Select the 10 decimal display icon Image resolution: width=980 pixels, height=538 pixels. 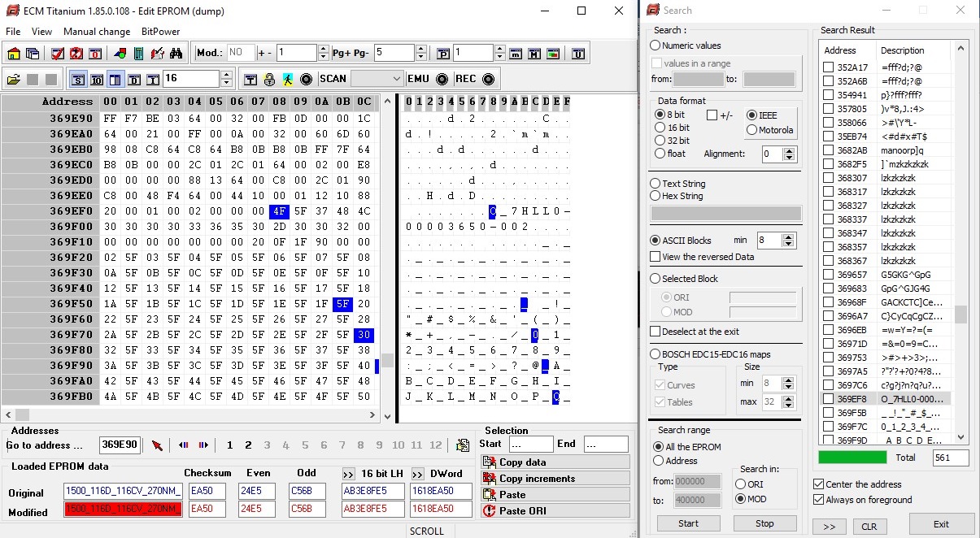tap(96, 79)
